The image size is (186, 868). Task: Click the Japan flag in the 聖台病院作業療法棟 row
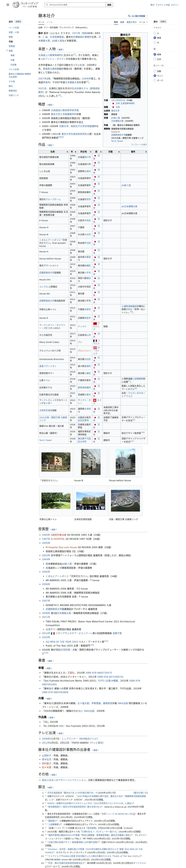coord(95,156)
